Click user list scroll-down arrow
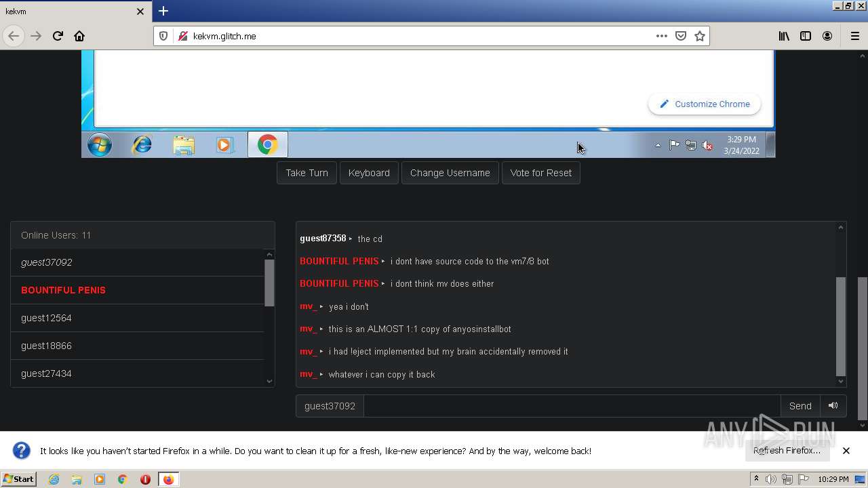The width and height of the screenshot is (868, 488). (x=269, y=382)
